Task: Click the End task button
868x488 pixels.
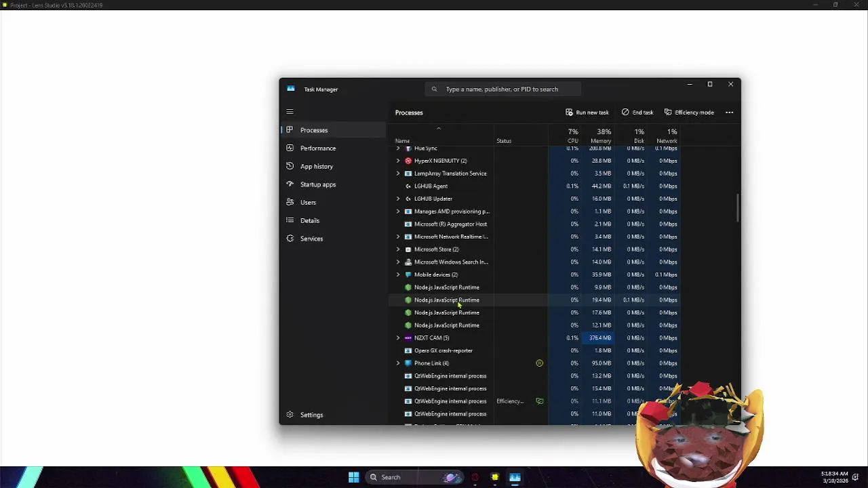Action: 637,113
